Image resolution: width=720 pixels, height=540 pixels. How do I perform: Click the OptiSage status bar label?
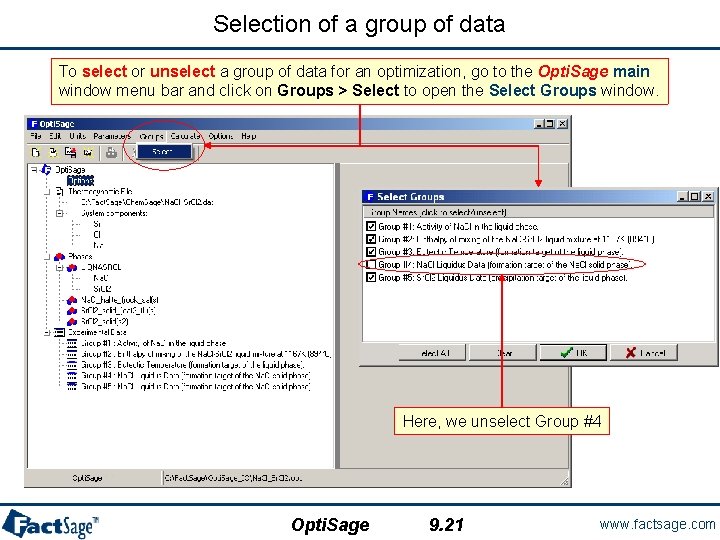87,478
